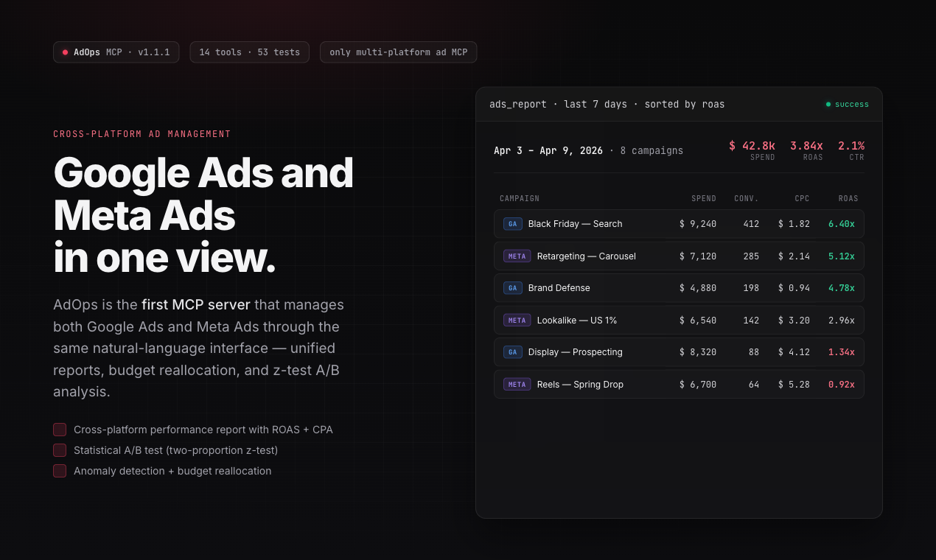Click the 2.1% CTR value
The width and height of the screenshot is (936, 560).
pyautogui.click(x=851, y=146)
